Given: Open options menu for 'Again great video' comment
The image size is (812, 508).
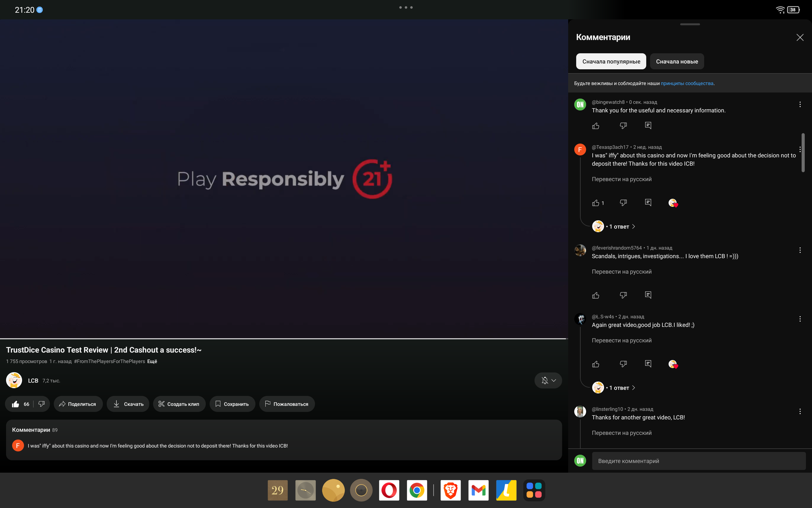Looking at the screenshot, I should [x=800, y=319].
